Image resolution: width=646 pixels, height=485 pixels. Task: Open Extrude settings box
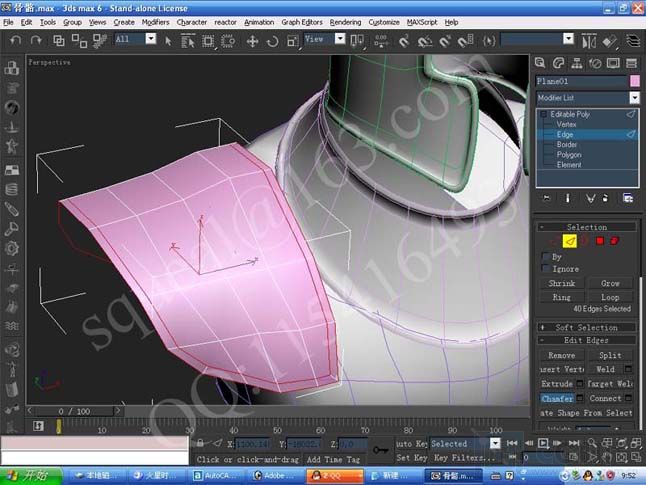click(x=579, y=384)
